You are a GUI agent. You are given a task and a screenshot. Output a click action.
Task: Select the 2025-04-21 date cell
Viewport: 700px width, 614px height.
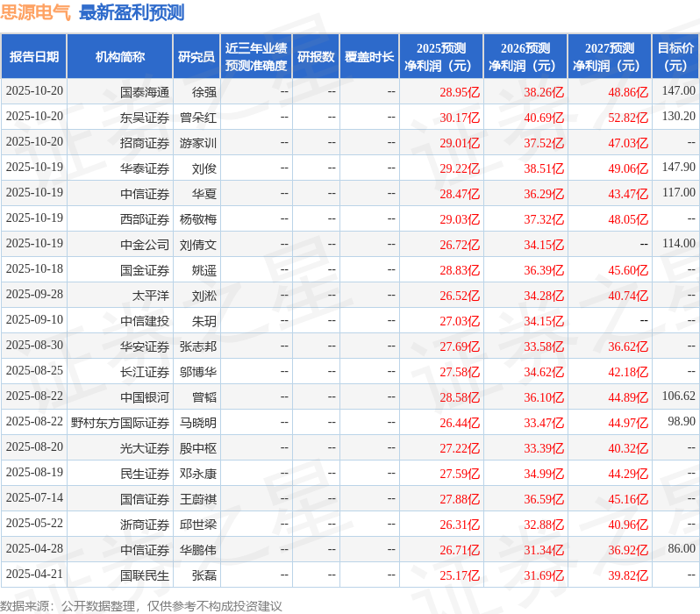click(x=34, y=574)
